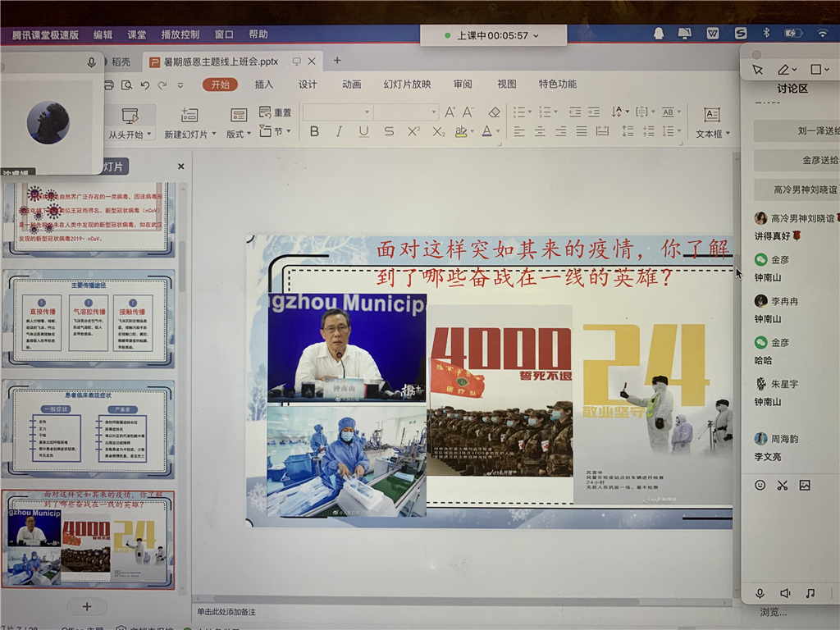Viewport: 840px width, 630px height.
Task: Select the 主要传播途径 slide thumbnail
Action: (89, 321)
